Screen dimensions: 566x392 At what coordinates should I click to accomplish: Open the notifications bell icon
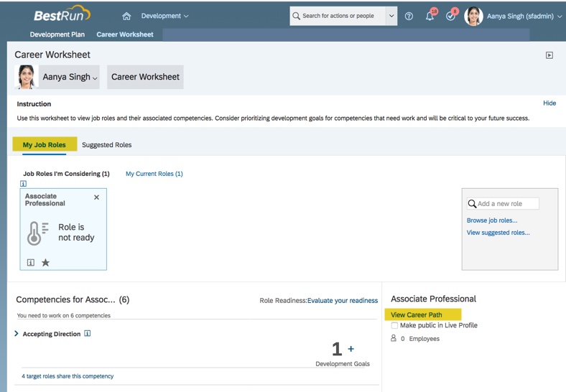coord(430,16)
